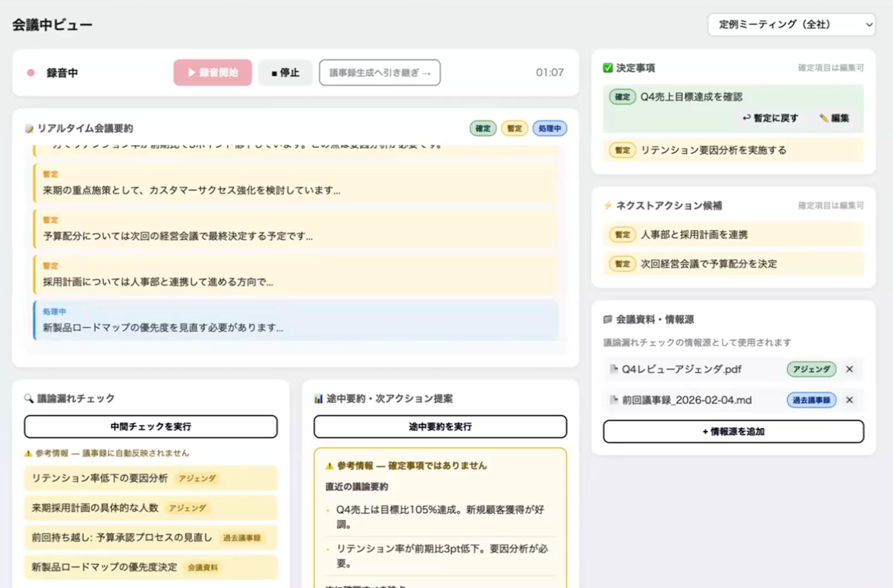Toggle the 確定 filter pill
This screenshot has height=588, width=893.
pyautogui.click(x=483, y=128)
